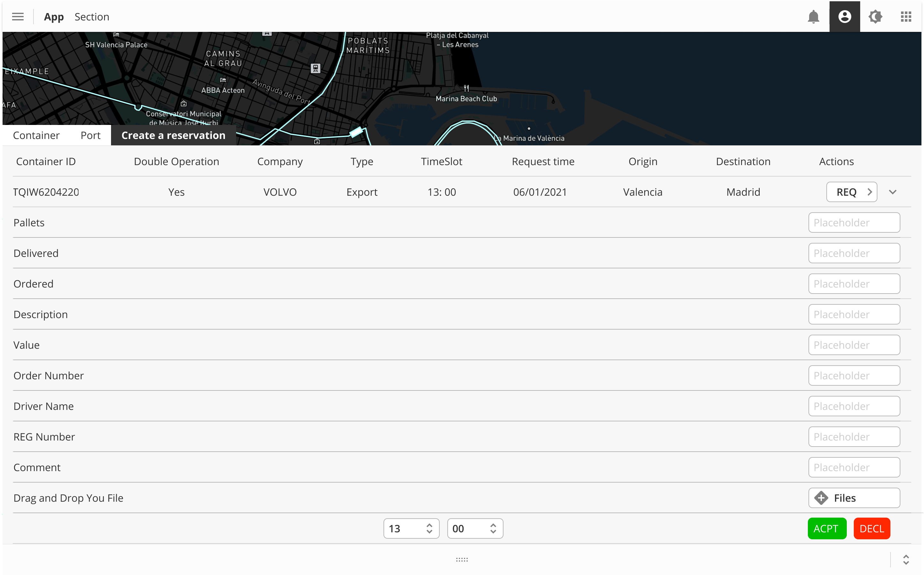Open the REQ status dropdown
Screen dimensions: 924x575
[x=851, y=192]
